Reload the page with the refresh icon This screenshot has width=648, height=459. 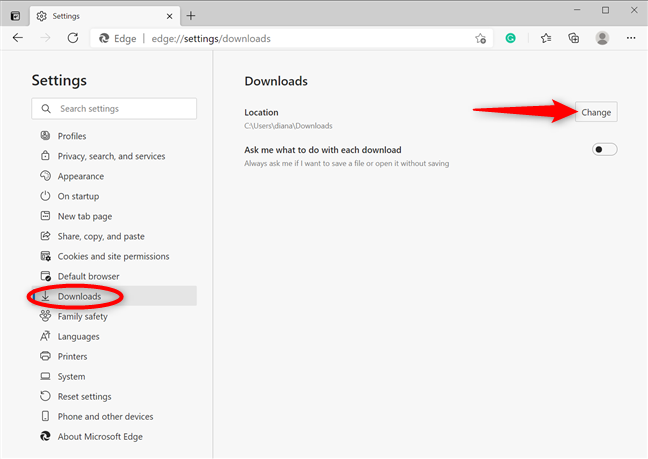[x=73, y=38]
